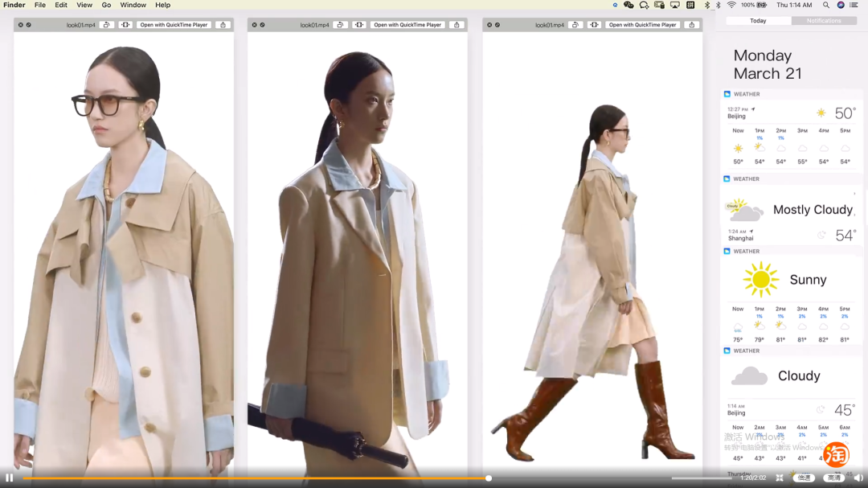This screenshot has height=488, width=868.
Task: Open WeChat from the menu bar
Action: tap(628, 5)
